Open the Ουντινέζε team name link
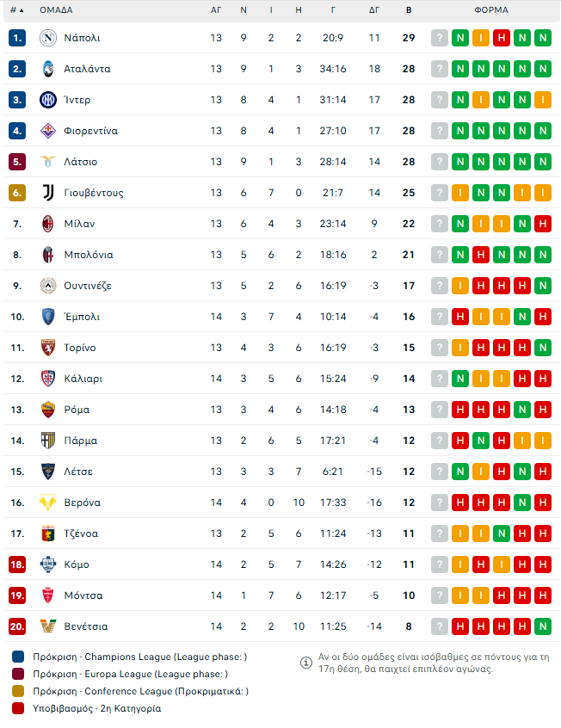 point(88,286)
